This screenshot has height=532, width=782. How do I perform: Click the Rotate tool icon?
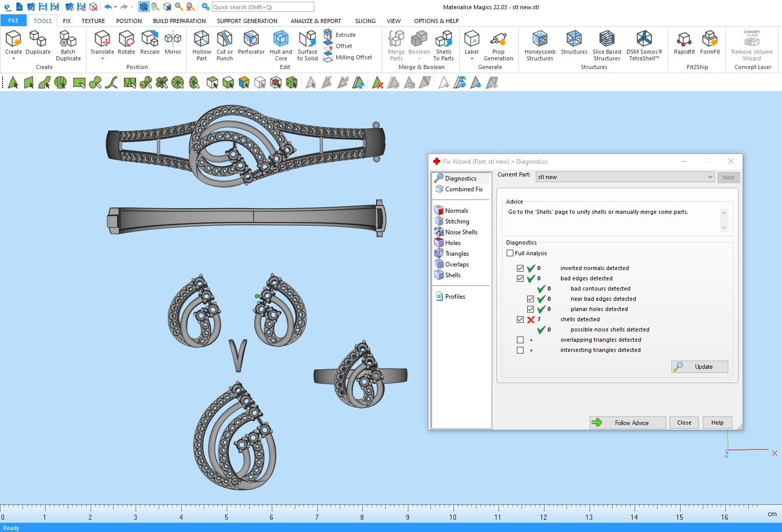click(x=126, y=39)
